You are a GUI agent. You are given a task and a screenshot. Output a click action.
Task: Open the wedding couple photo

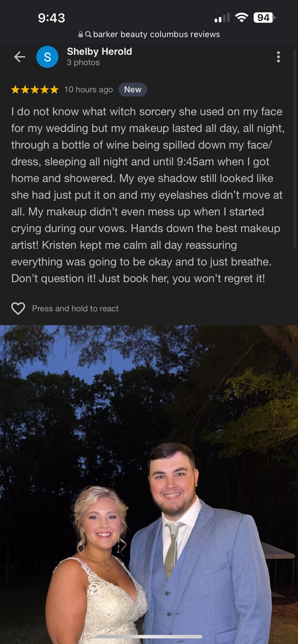point(149,485)
